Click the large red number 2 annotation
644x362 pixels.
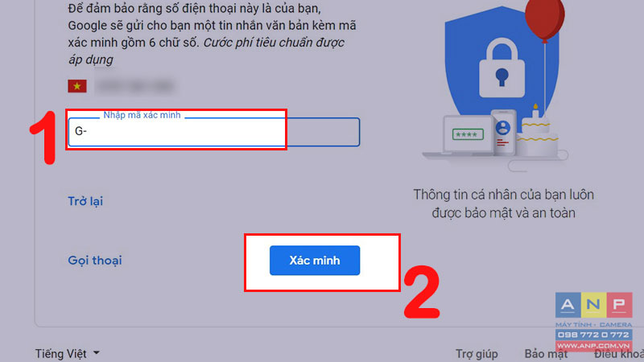coord(422,291)
